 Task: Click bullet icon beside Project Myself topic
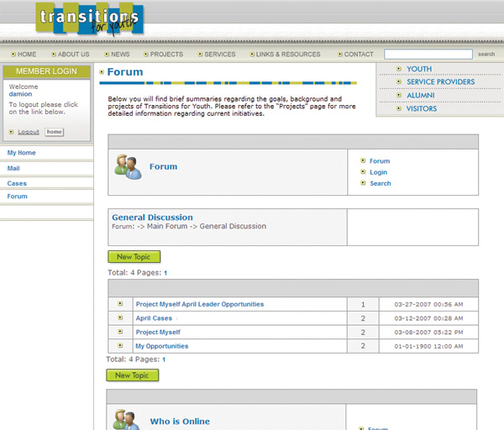tap(120, 333)
